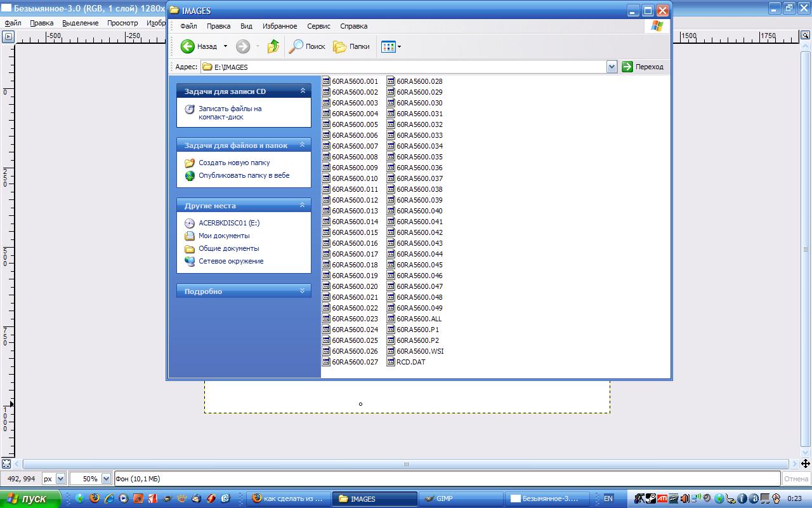Select file name 60RA5600.044

[419, 254]
